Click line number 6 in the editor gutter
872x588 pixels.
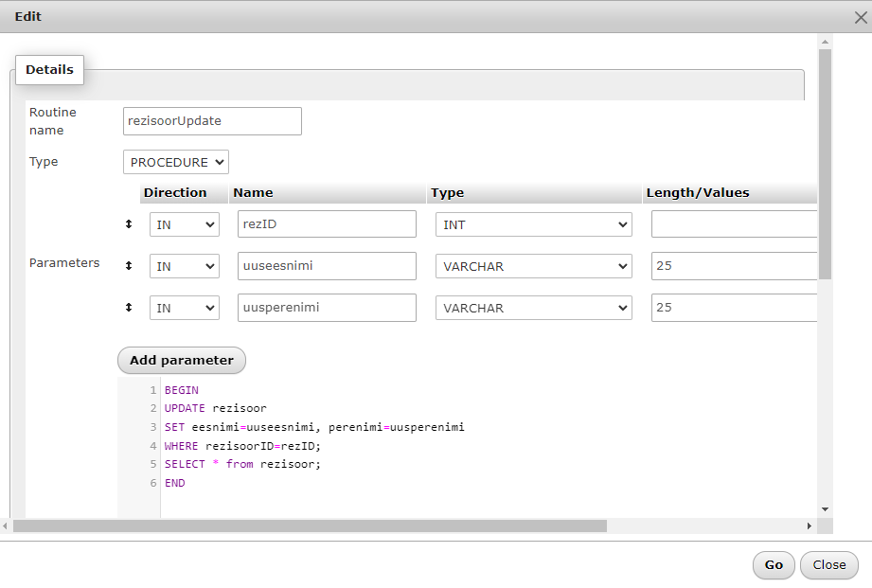(x=153, y=483)
